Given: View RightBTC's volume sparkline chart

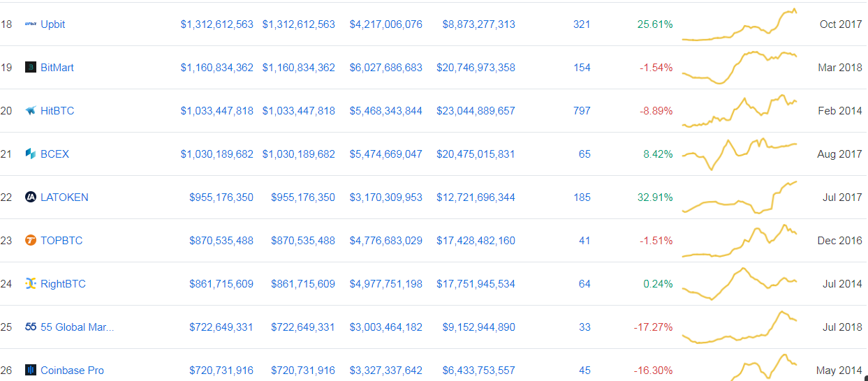Looking at the screenshot, I should (740, 284).
